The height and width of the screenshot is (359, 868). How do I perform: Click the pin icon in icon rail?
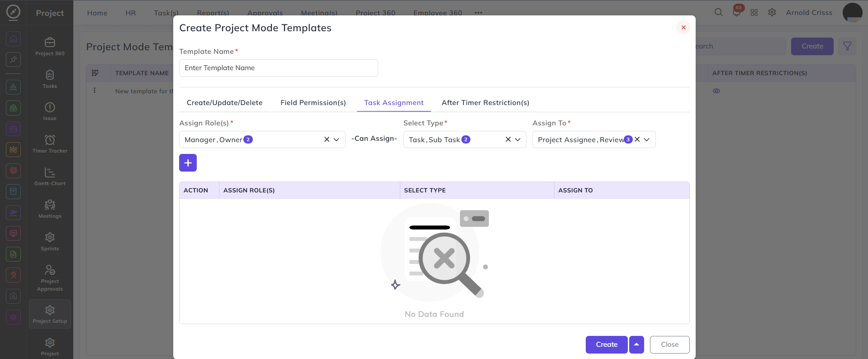(13, 59)
